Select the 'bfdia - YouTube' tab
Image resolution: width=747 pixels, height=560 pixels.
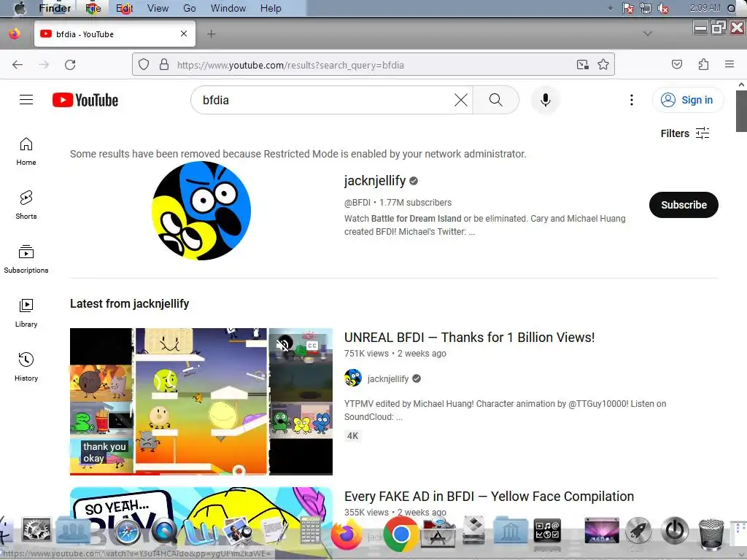[x=115, y=34]
